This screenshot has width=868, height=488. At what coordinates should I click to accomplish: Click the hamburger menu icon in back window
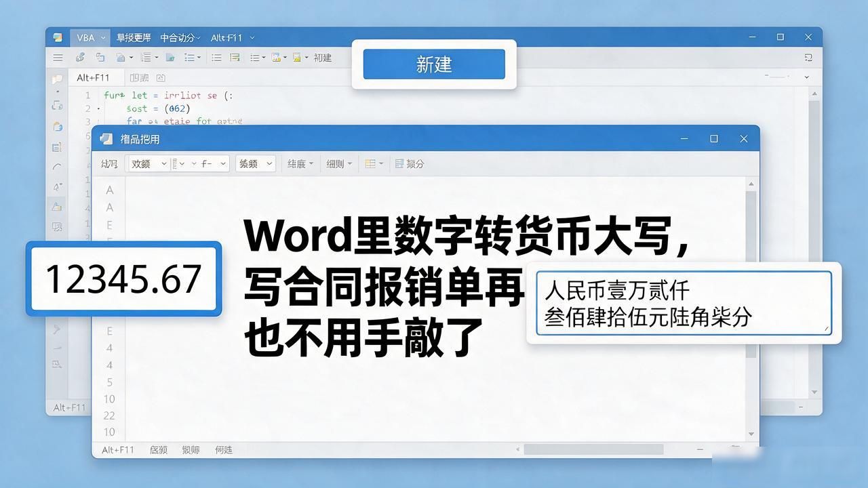click(x=58, y=58)
